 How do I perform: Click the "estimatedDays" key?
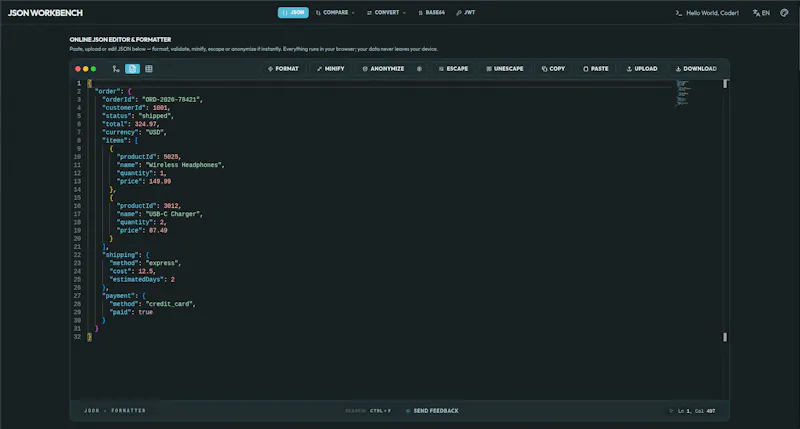pyautogui.click(x=137, y=279)
